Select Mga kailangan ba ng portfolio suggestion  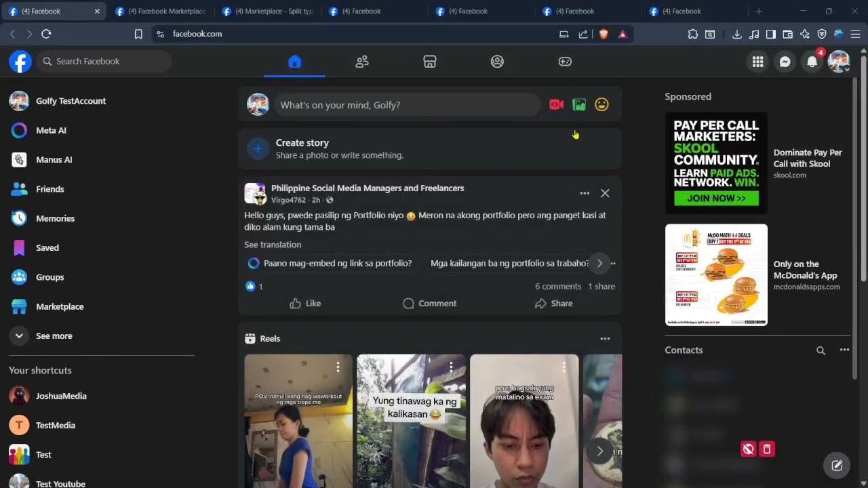tap(510, 263)
